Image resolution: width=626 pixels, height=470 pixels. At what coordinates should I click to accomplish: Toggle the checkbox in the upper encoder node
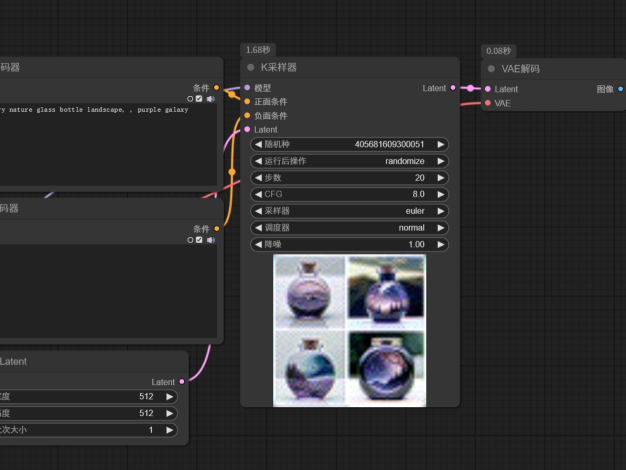pos(199,99)
